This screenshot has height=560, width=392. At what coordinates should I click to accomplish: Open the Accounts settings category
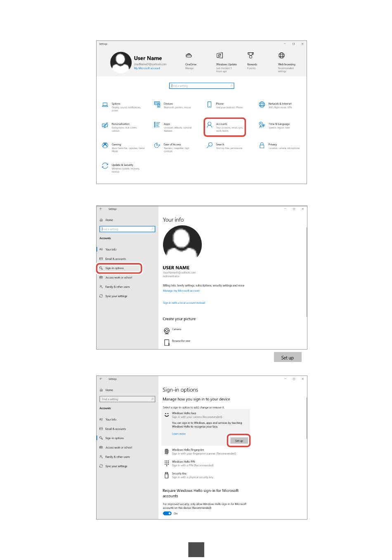point(225,127)
